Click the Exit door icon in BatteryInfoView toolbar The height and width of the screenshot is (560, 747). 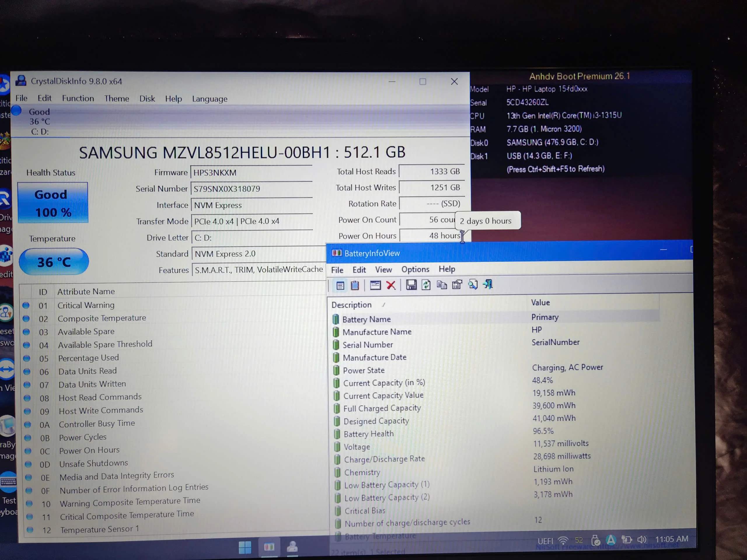click(488, 284)
